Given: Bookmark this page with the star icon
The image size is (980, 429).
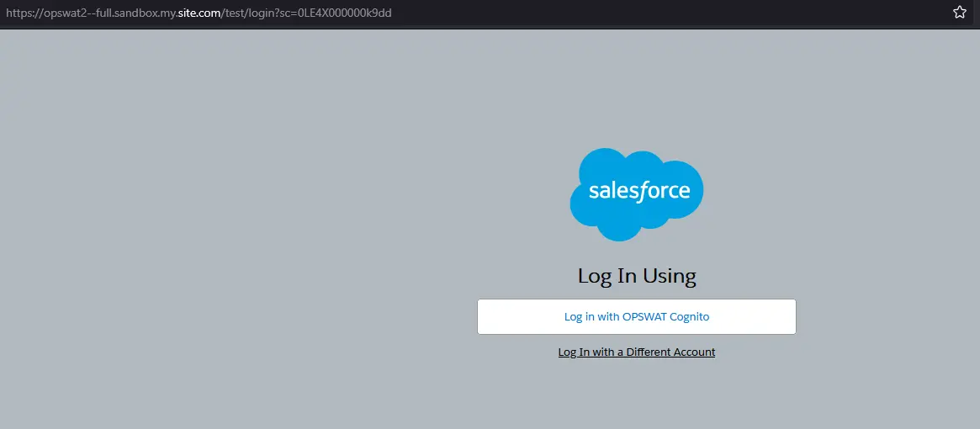Looking at the screenshot, I should pos(959,13).
